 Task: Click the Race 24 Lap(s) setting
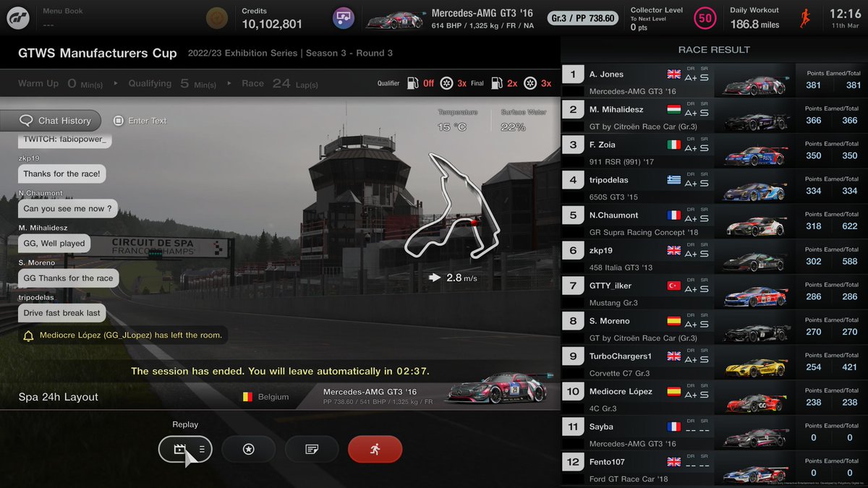(280, 84)
